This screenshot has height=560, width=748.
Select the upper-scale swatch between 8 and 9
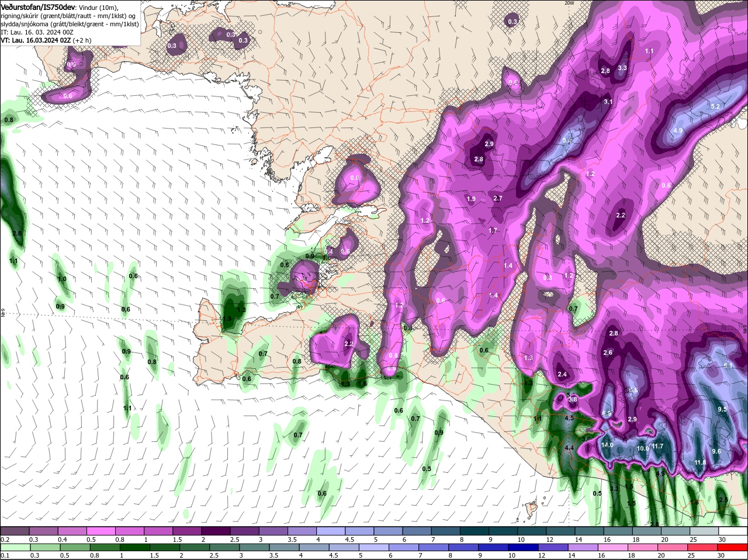[475, 530]
